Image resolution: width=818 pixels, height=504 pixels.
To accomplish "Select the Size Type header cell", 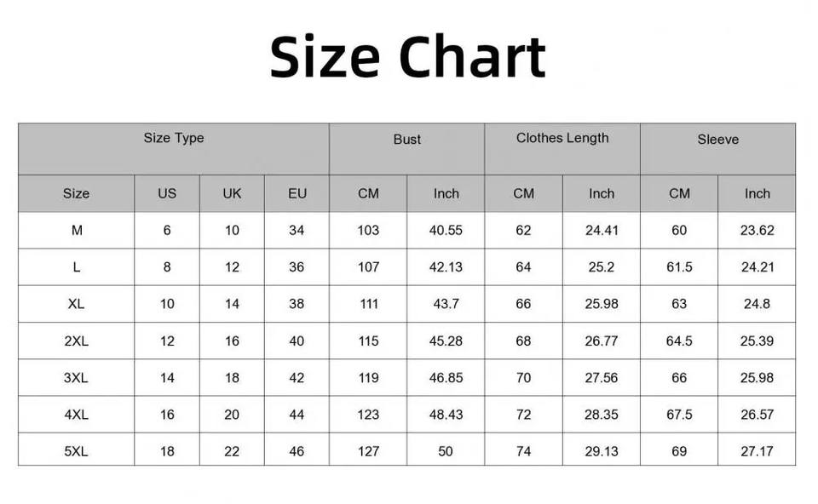I will click(x=174, y=139).
